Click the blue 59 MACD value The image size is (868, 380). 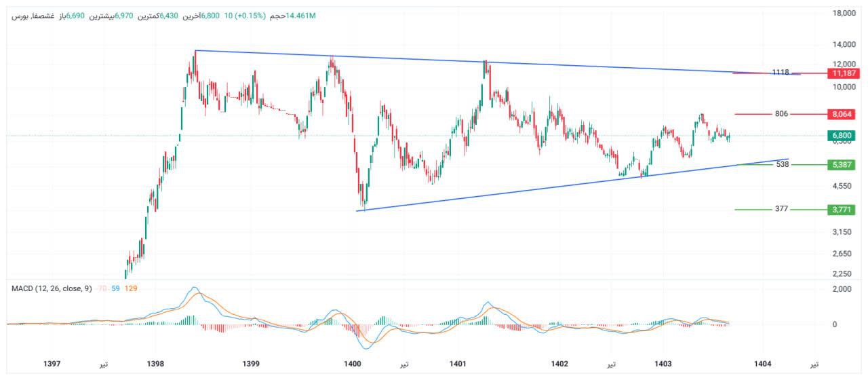pyautogui.click(x=116, y=288)
